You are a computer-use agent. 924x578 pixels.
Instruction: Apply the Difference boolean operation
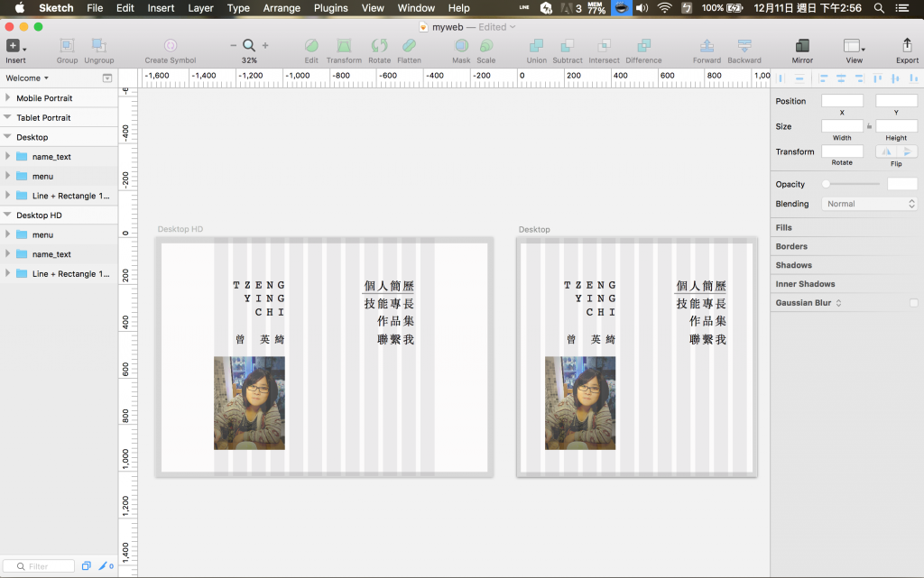click(643, 46)
